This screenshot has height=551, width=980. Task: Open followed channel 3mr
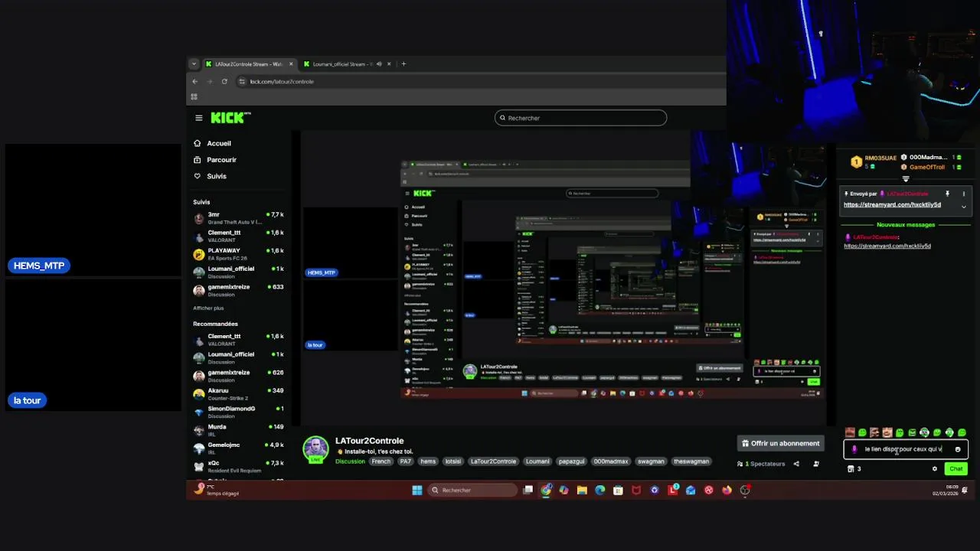(239, 218)
